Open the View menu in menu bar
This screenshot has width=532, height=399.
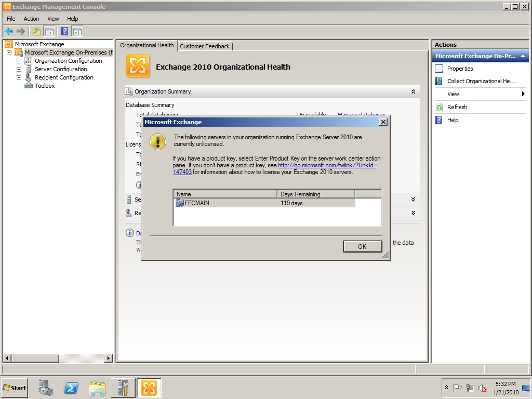point(53,19)
